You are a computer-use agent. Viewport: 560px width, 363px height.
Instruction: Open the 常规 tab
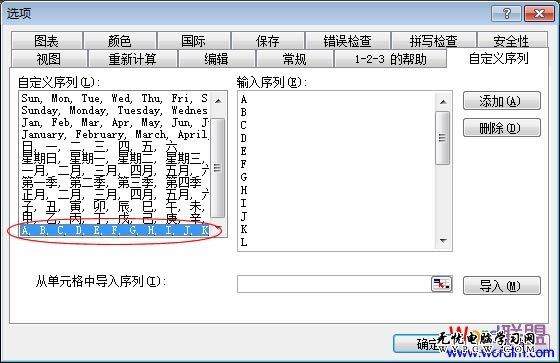pos(294,59)
